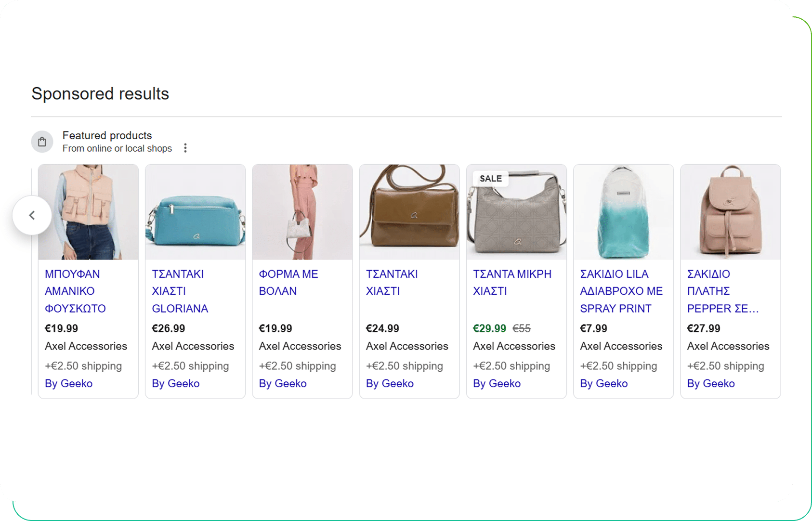Click the previous carousel arrow button
The width and height of the screenshot is (812, 521).
32,215
